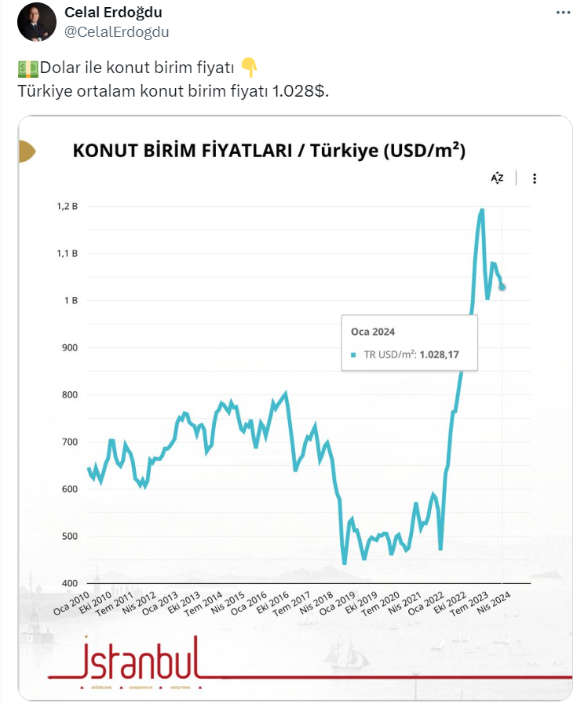Click the chart line's highest peak
Image resolution: width=588 pixels, height=704 pixels.
pos(481,210)
